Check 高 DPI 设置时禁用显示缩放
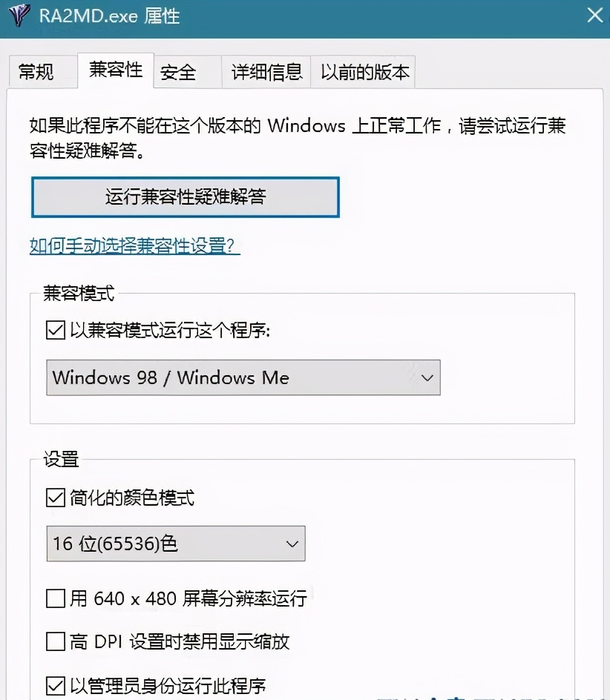 (56, 642)
